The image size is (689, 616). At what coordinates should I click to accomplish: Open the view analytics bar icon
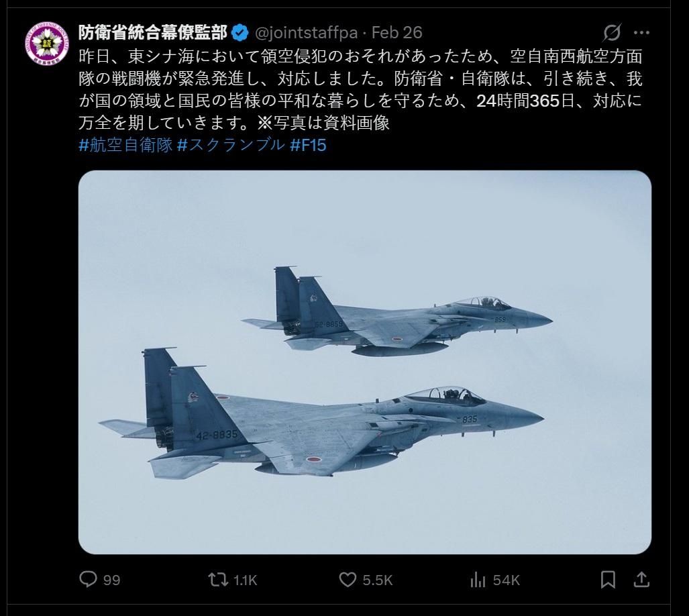(478, 580)
